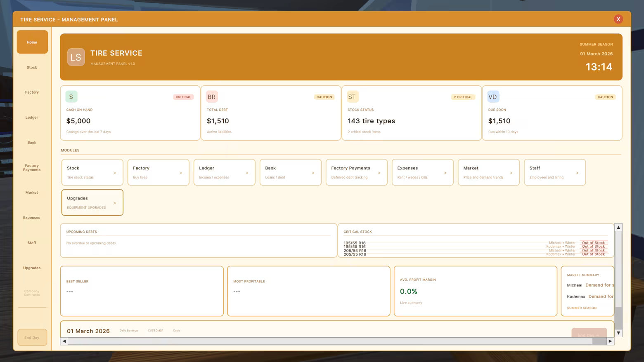Click the 143 tire types value
This screenshot has height=362, width=644.
(372, 121)
